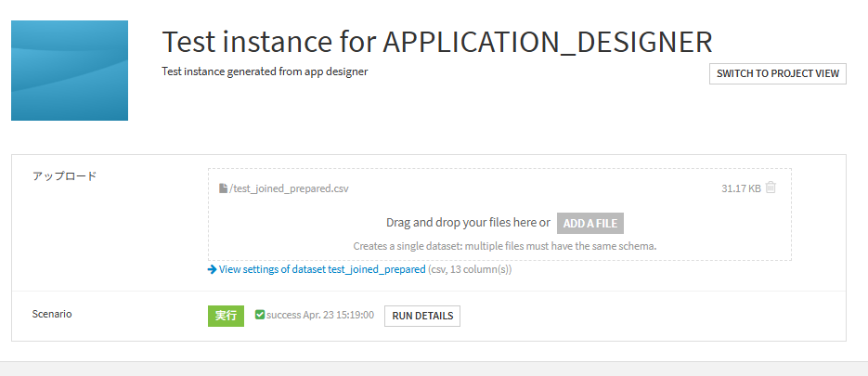The width and height of the screenshot is (868, 376).
Task: Click the trash icon to delete uploaded file
Action: click(771, 188)
